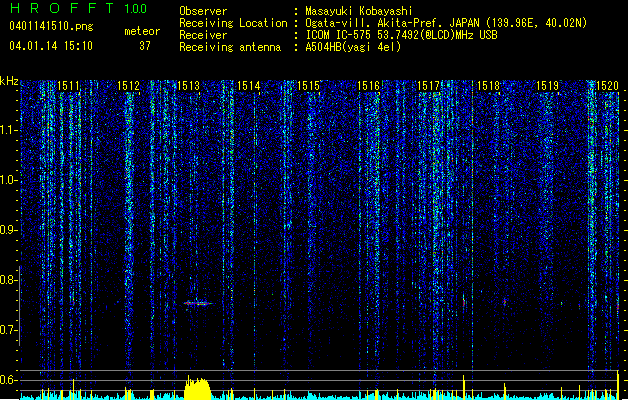Click the date stamp 04.01.14 15:10
This screenshot has width=629, height=400.
pyautogui.click(x=51, y=46)
